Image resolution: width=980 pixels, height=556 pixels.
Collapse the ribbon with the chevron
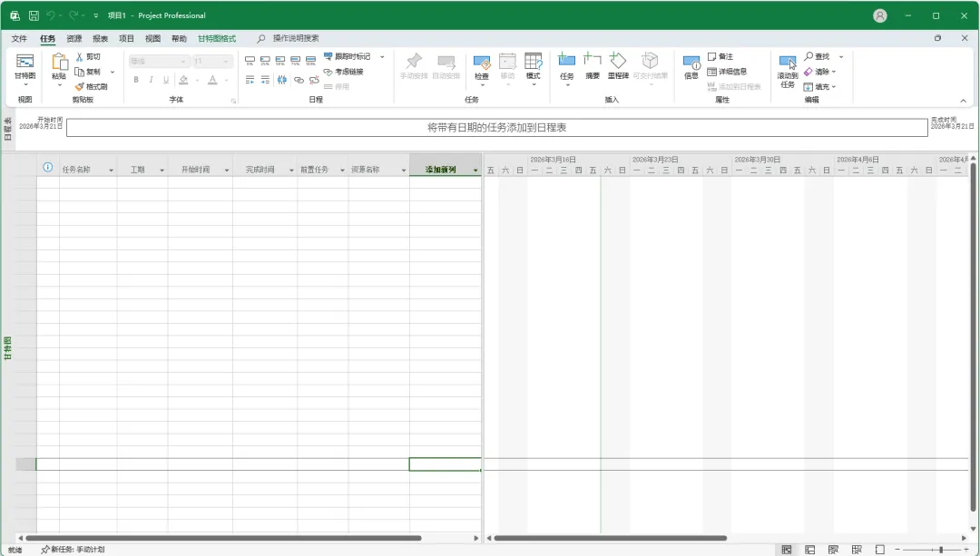[963, 101]
